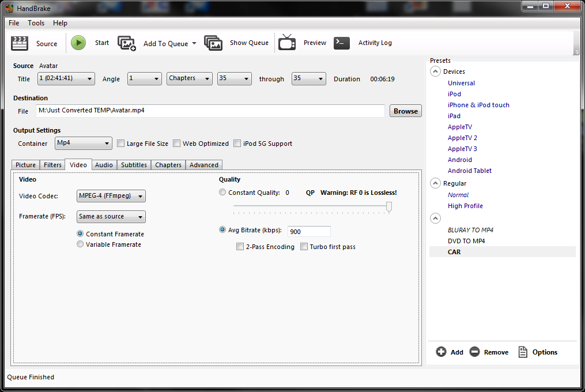Check iPod 5G Support option
Viewport: 585px width, 392px height.
[237, 144]
